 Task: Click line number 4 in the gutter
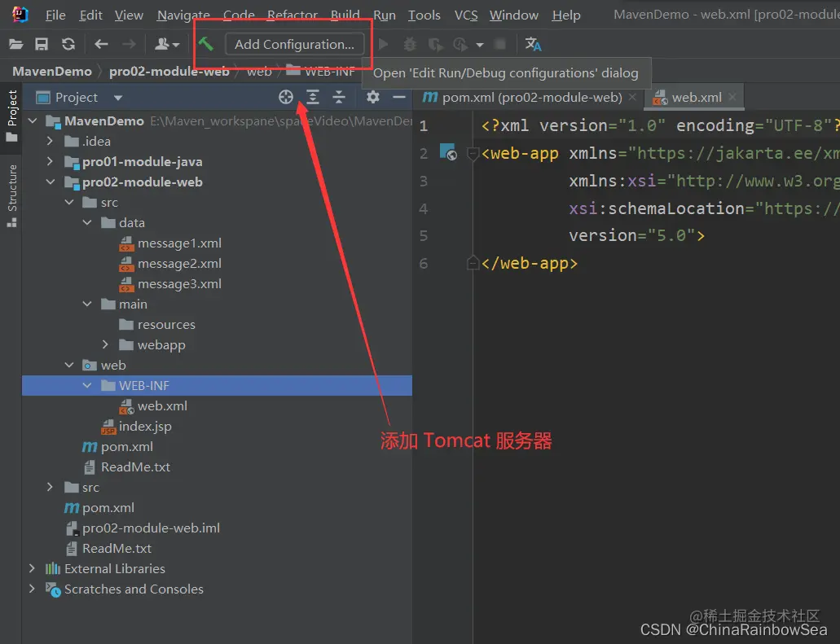point(423,208)
